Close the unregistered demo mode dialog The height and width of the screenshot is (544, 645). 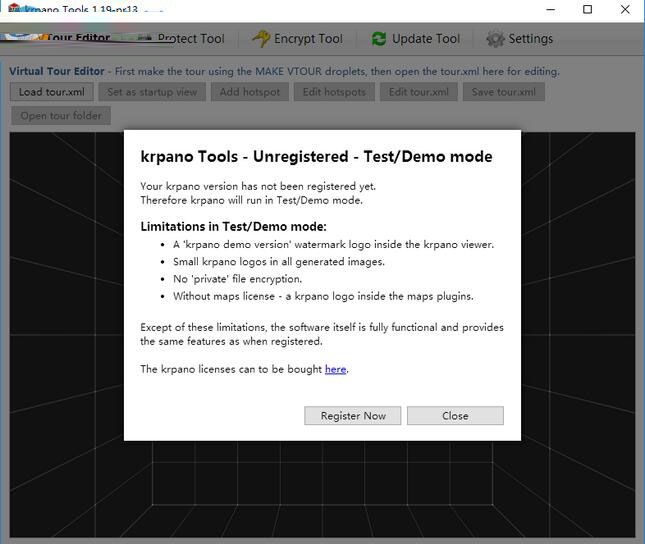455,416
